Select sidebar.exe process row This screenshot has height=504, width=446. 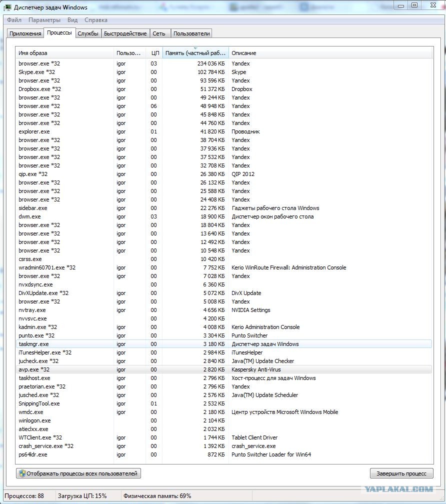point(223,208)
